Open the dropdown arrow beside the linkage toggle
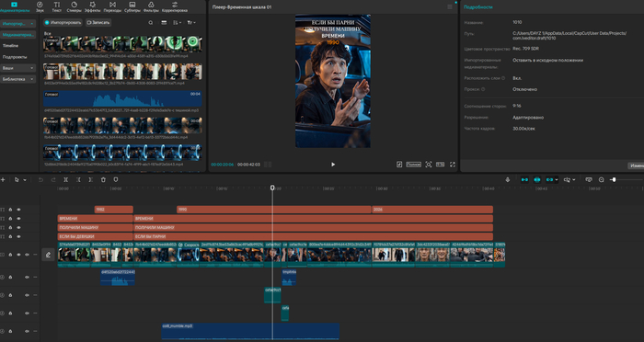The width and height of the screenshot is (644, 342). (x=557, y=180)
